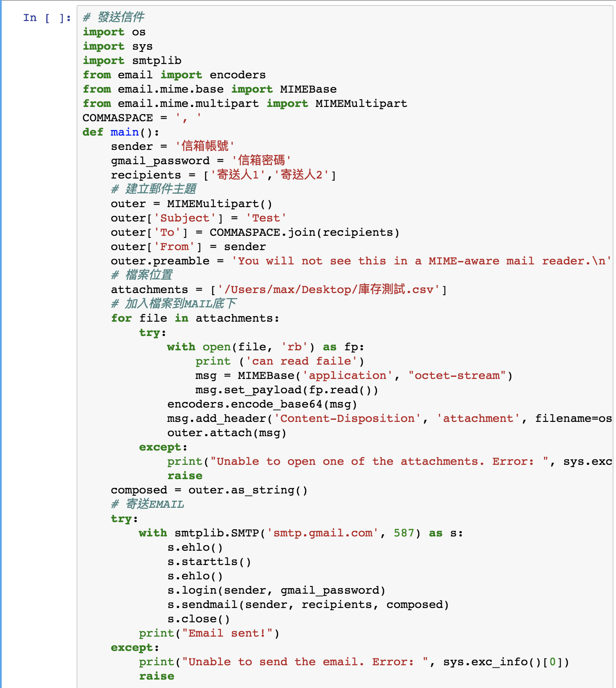Click the with open(file, 'rb') line
This screenshot has height=688, width=616.
pos(266,347)
